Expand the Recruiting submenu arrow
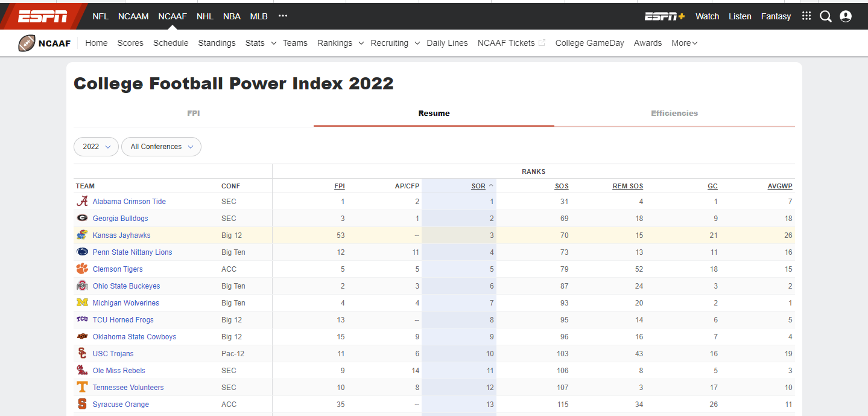The image size is (868, 416). pyautogui.click(x=417, y=43)
